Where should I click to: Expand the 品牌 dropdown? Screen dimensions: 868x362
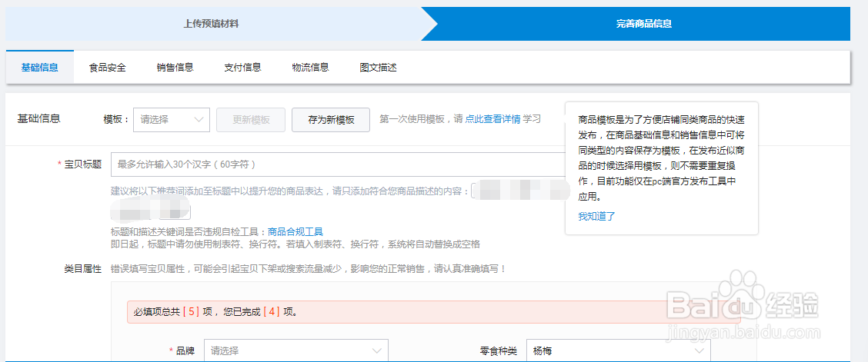click(x=296, y=350)
